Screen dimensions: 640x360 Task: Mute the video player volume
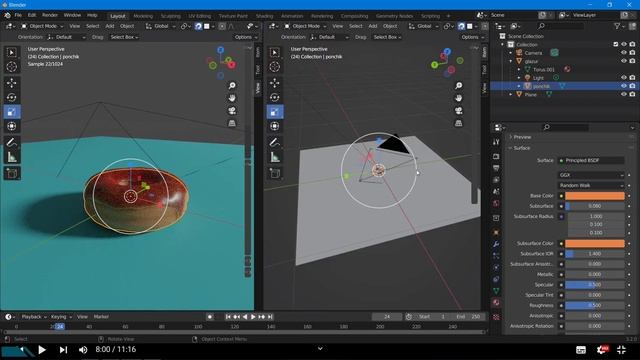coord(83,350)
